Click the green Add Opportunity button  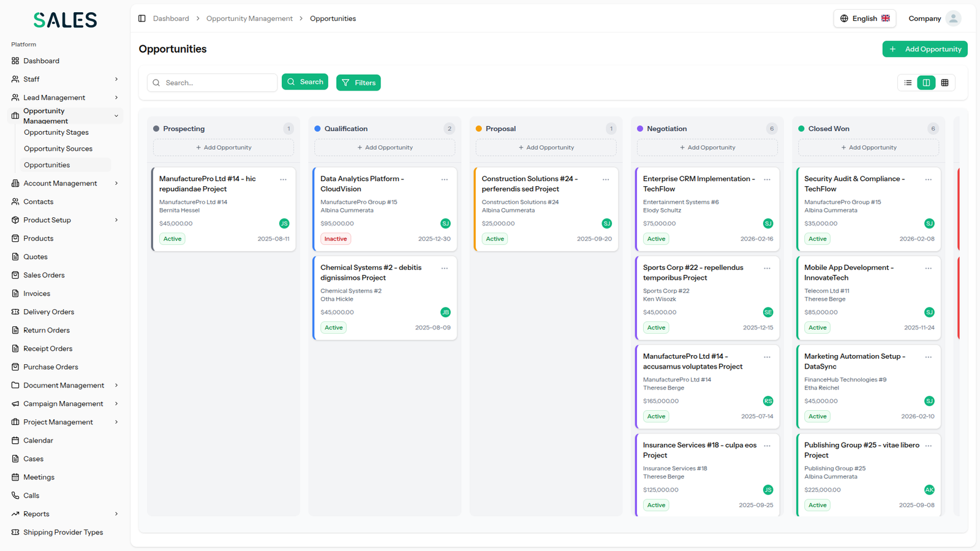tap(924, 49)
